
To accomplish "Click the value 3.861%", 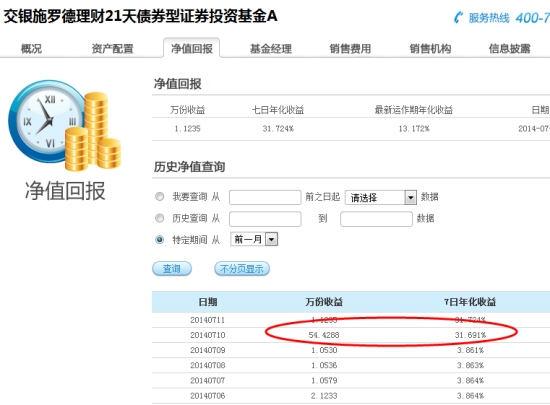I will [x=470, y=350].
